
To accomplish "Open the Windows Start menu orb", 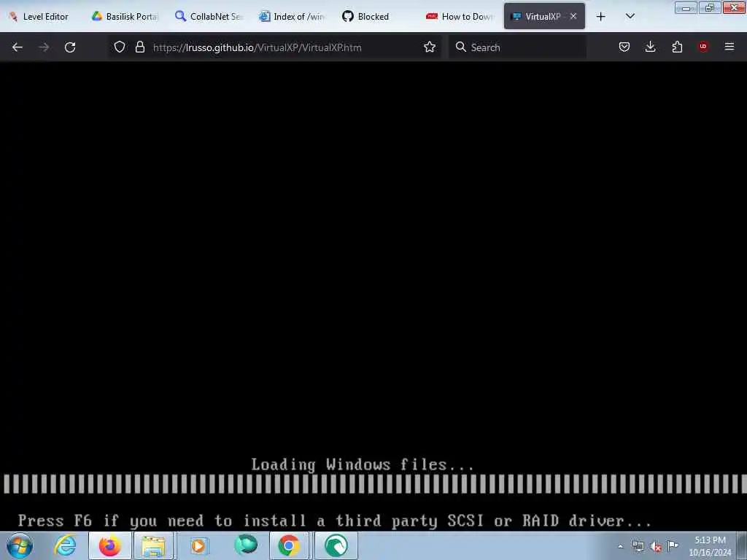I will click(x=20, y=545).
